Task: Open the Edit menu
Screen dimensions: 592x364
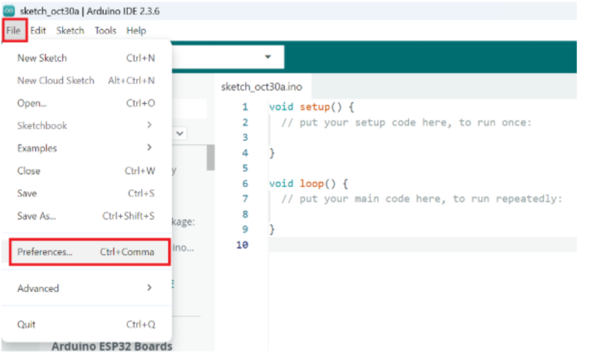Action: coord(38,30)
